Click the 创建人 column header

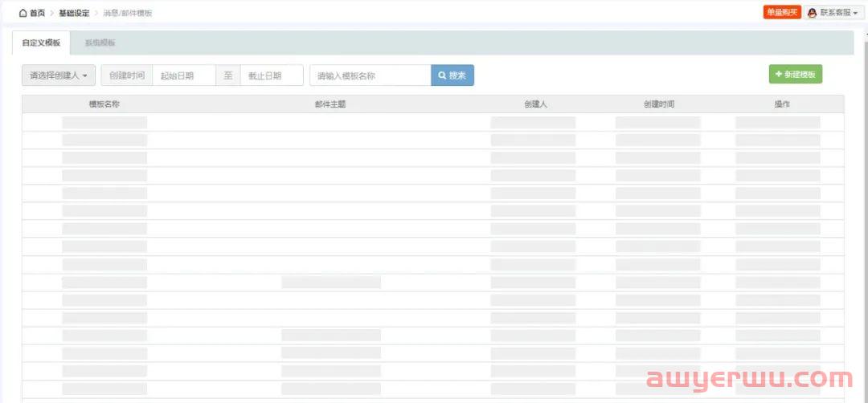point(536,104)
